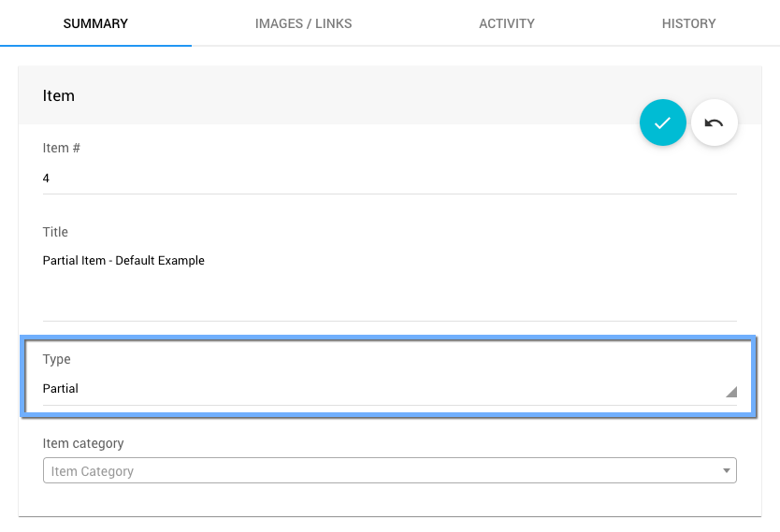The width and height of the screenshot is (780, 532).
Task: Click the Title text 'Partial Item - Default Example'
Action: pos(123,261)
